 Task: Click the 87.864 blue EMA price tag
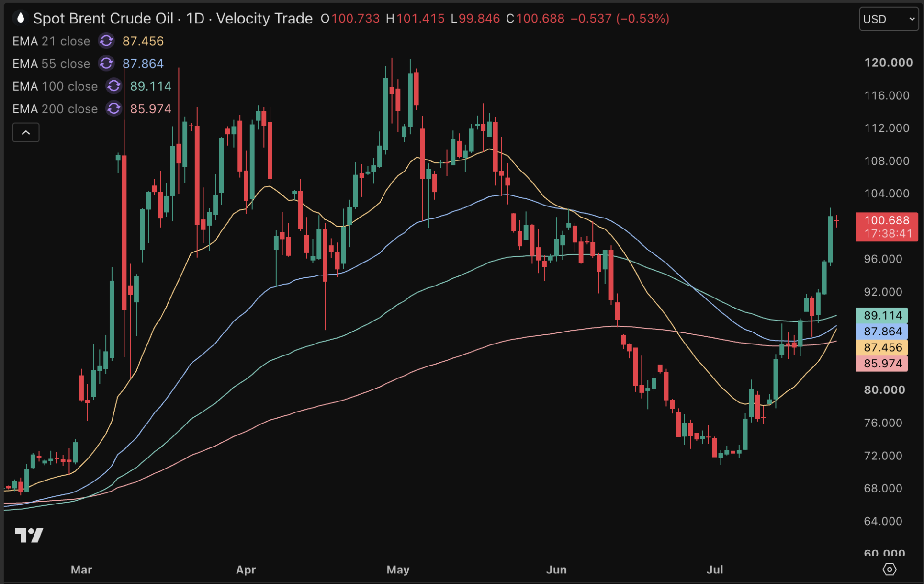point(882,332)
